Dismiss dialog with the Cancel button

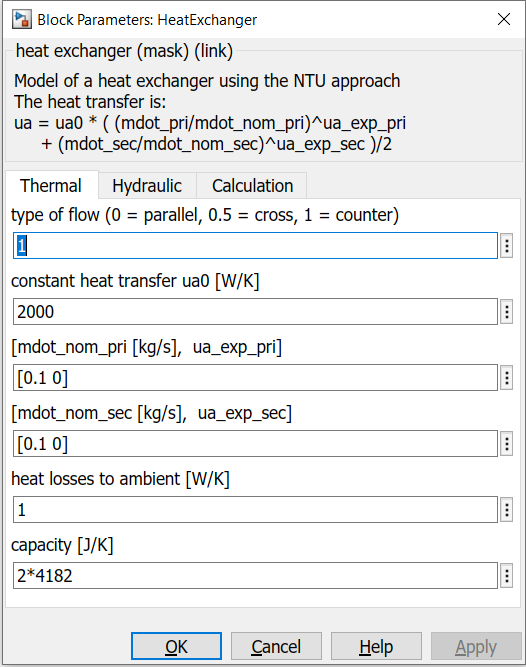276,646
